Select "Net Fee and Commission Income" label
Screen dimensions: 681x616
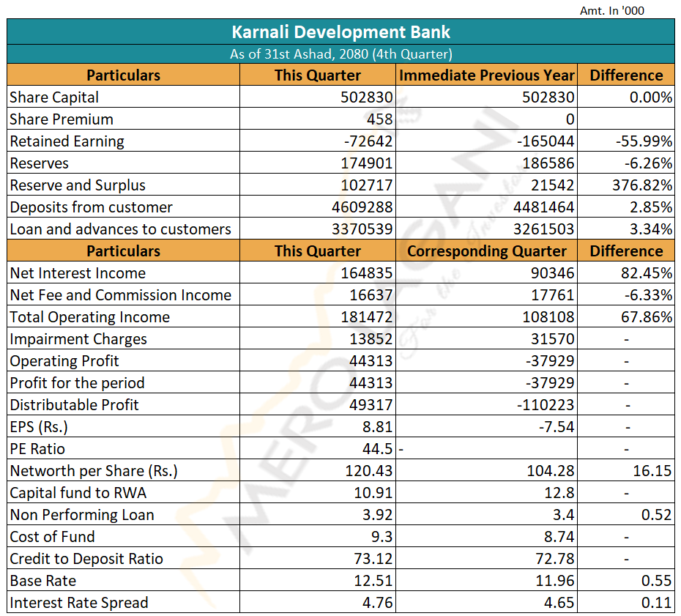120,295
